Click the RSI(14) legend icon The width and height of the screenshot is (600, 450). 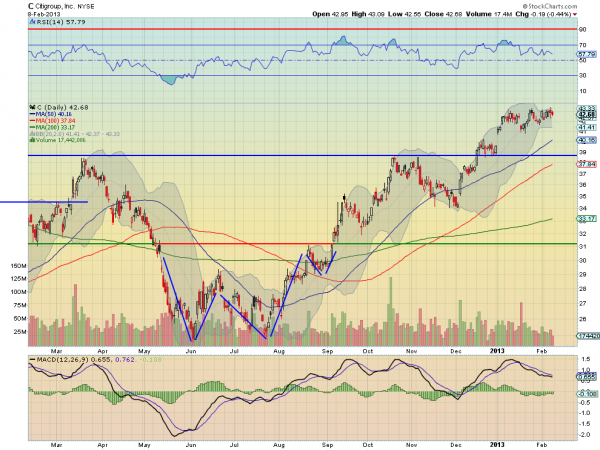[32, 22]
